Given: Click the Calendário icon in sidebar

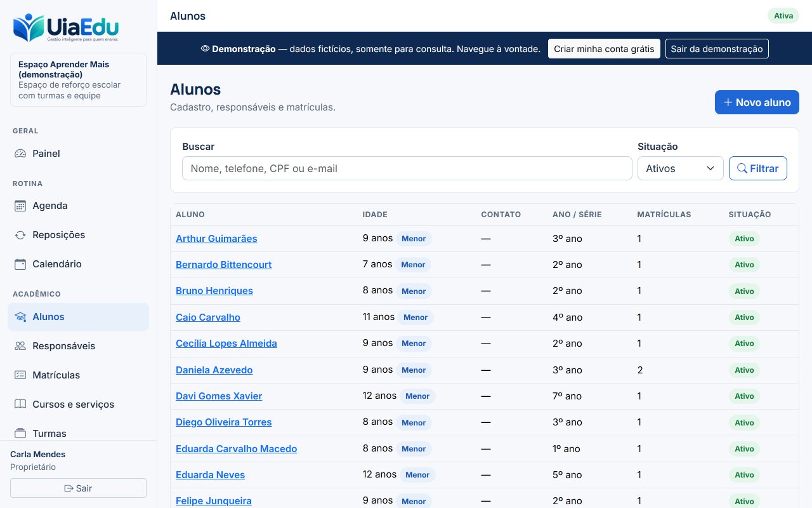Looking at the screenshot, I should (20, 264).
